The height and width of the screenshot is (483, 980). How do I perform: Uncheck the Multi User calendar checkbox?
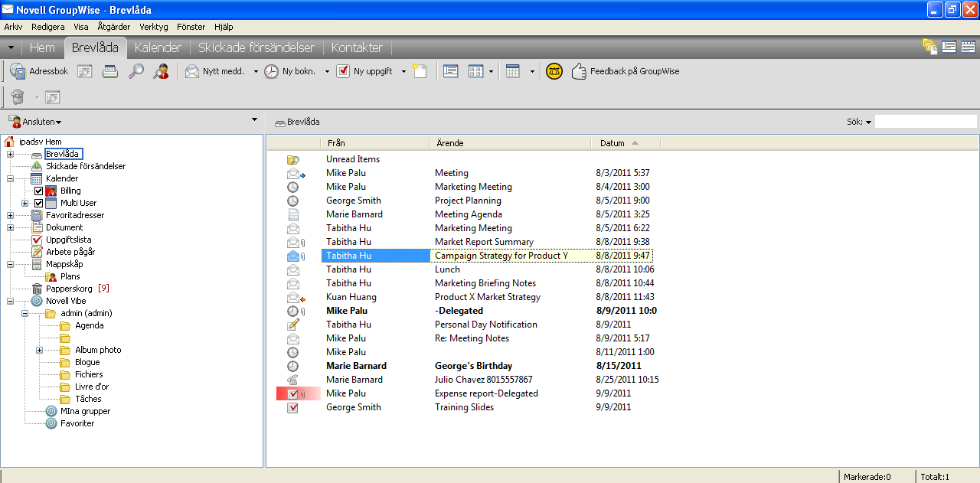[38, 203]
